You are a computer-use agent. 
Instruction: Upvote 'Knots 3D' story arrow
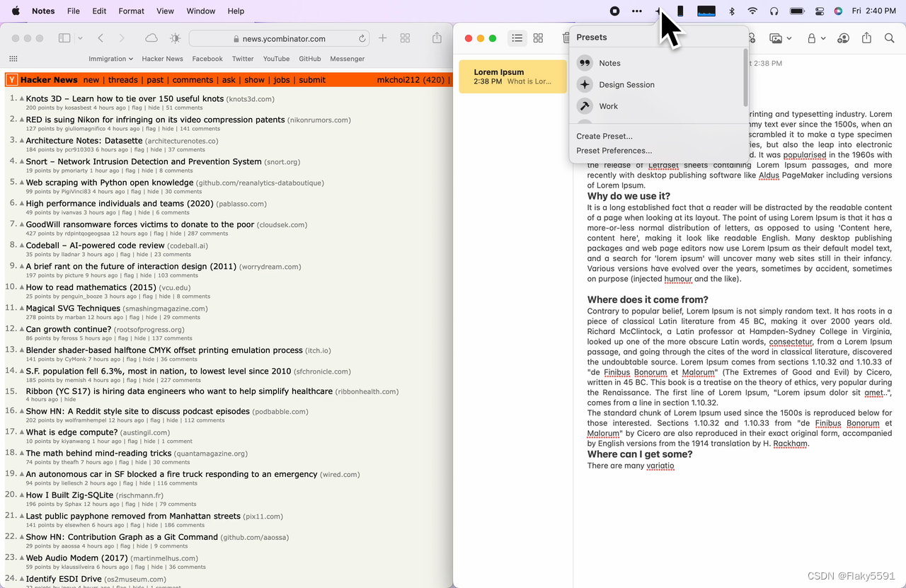[22, 99]
